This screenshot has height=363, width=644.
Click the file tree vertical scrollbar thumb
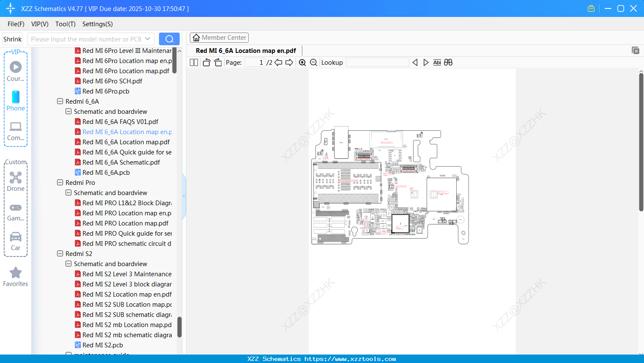179,327
